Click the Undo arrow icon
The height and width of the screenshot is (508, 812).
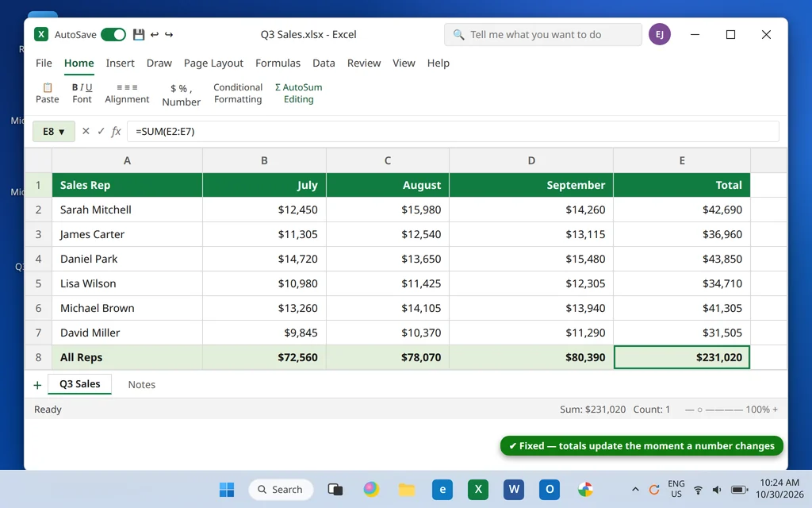(155, 34)
